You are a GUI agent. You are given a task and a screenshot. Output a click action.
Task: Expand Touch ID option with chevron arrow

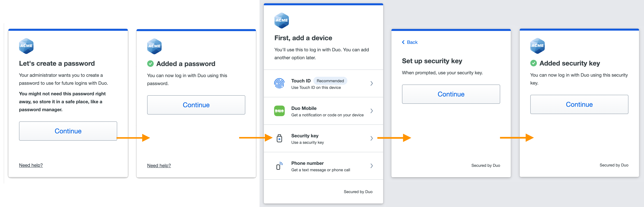pyautogui.click(x=372, y=83)
